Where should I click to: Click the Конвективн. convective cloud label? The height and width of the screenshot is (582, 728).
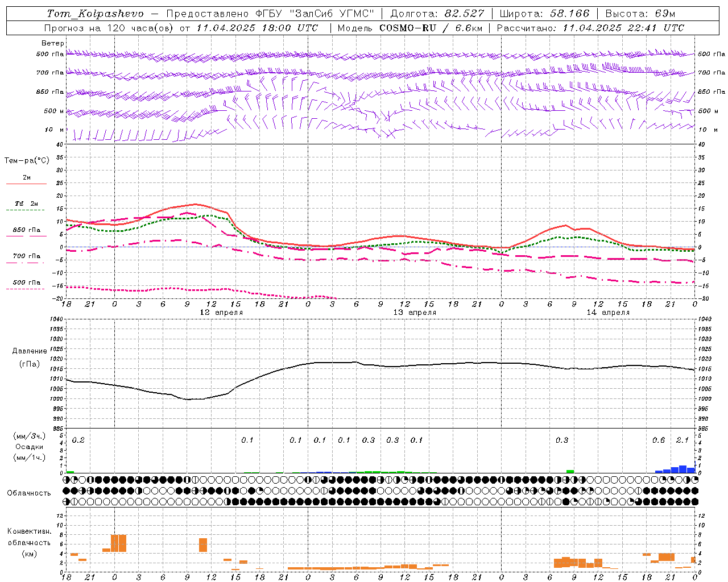pos(30,531)
